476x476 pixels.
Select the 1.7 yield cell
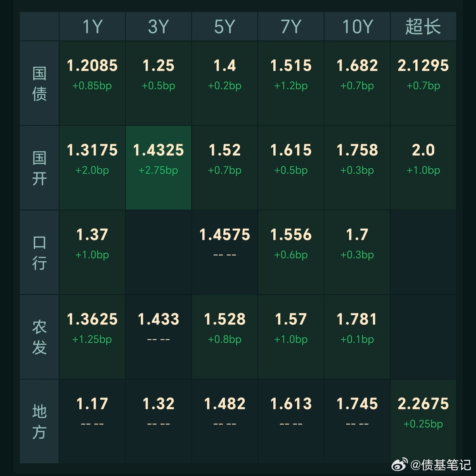(357, 252)
